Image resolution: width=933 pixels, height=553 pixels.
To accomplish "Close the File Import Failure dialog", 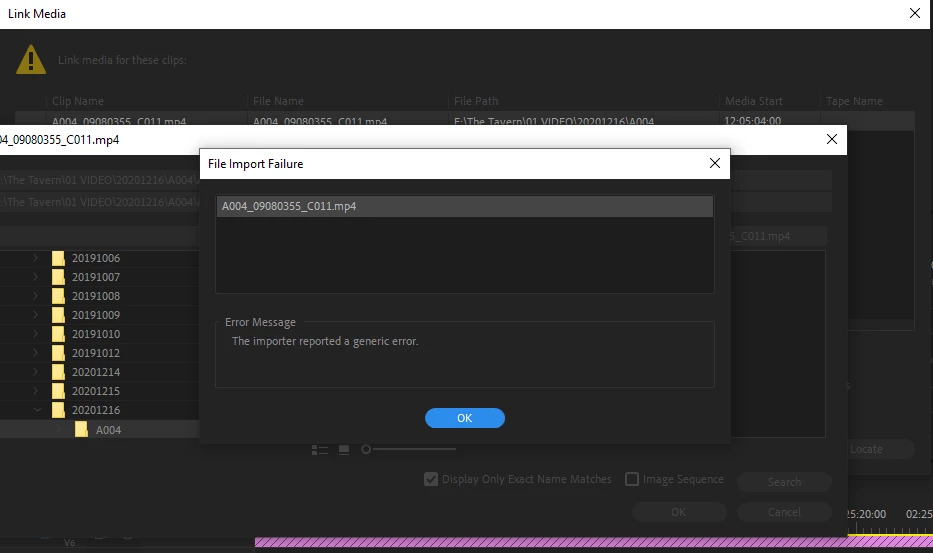I will (715, 163).
